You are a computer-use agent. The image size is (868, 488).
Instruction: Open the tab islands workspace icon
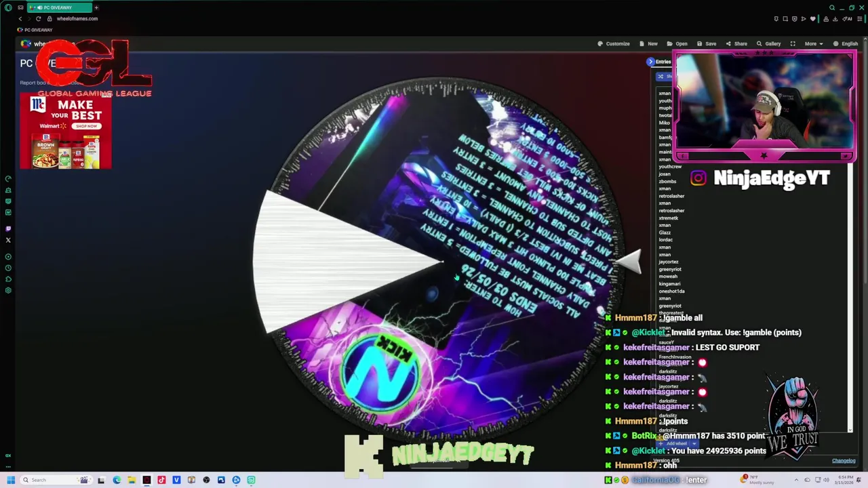21,7
